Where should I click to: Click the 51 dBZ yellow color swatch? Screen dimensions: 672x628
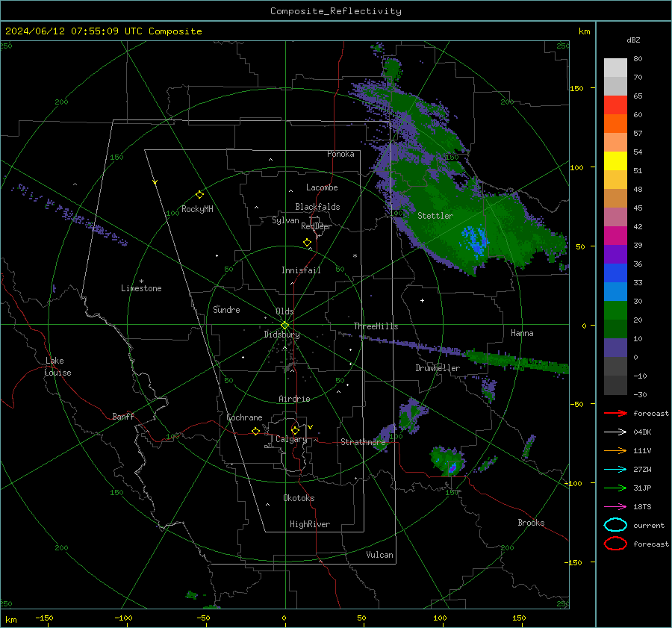click(x=615, y=161)
